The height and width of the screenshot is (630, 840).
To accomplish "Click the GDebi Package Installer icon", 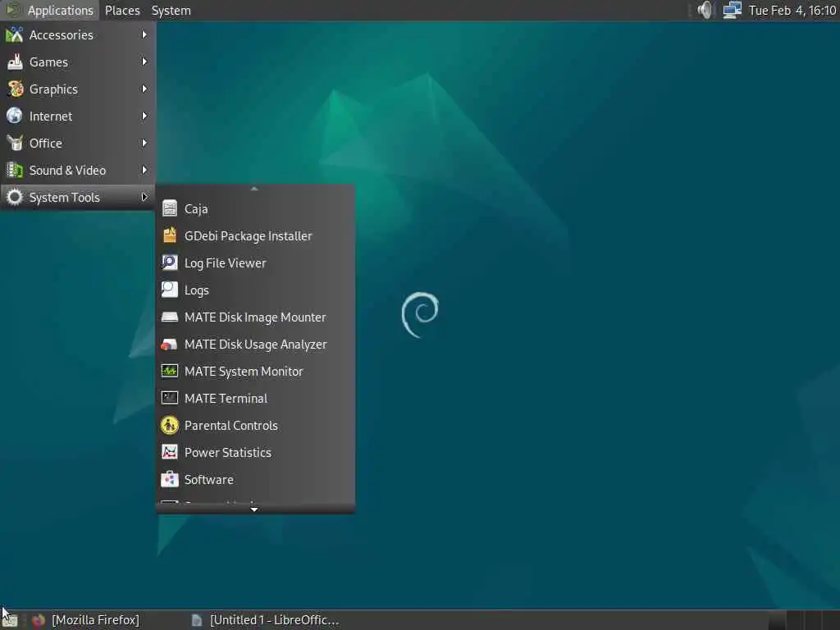I will click(170, 235).
